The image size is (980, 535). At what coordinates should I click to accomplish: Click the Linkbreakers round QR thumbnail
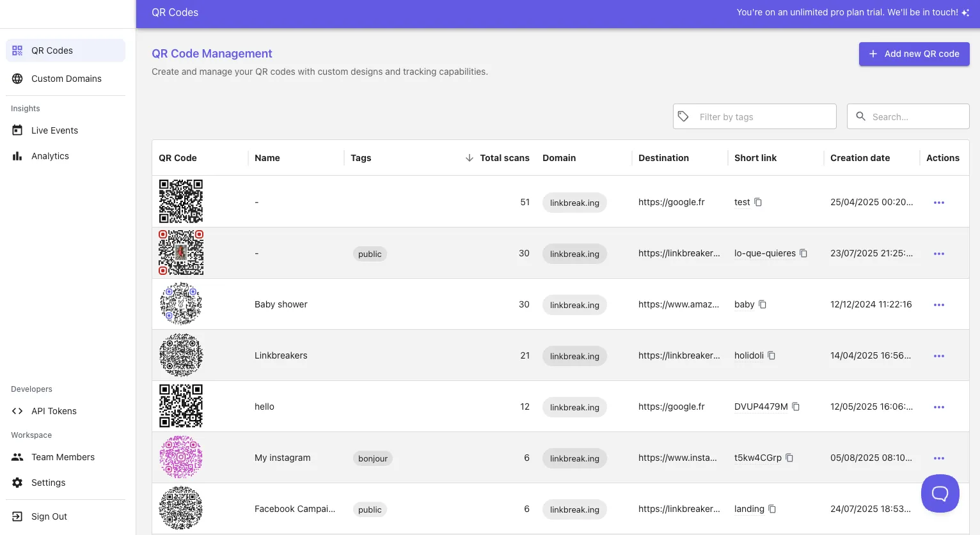181,355
